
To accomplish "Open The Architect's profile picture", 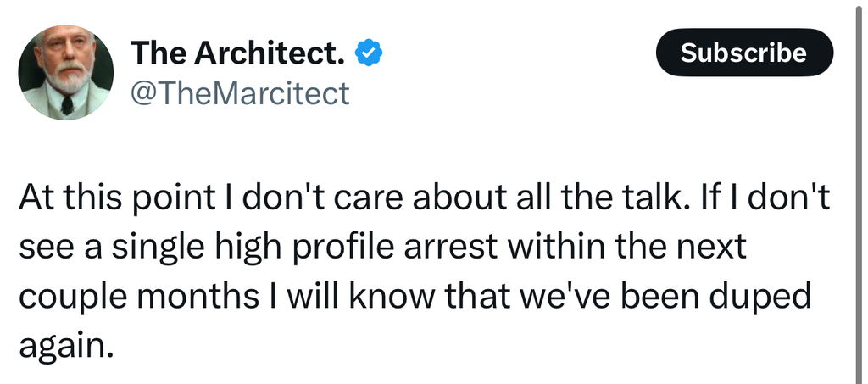I will (65, 71).
